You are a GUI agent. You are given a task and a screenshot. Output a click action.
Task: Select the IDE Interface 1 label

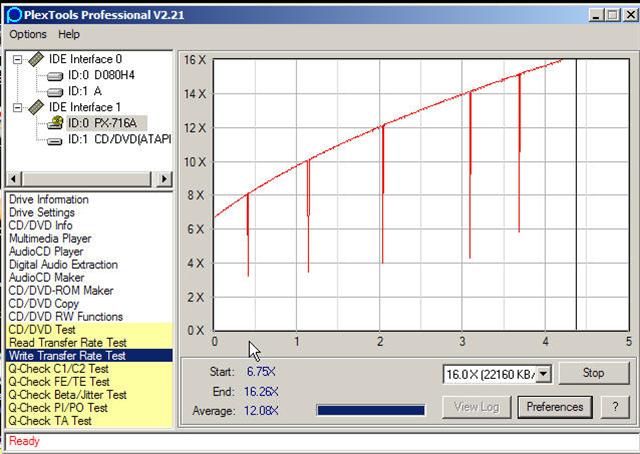(x=85, y=107)
